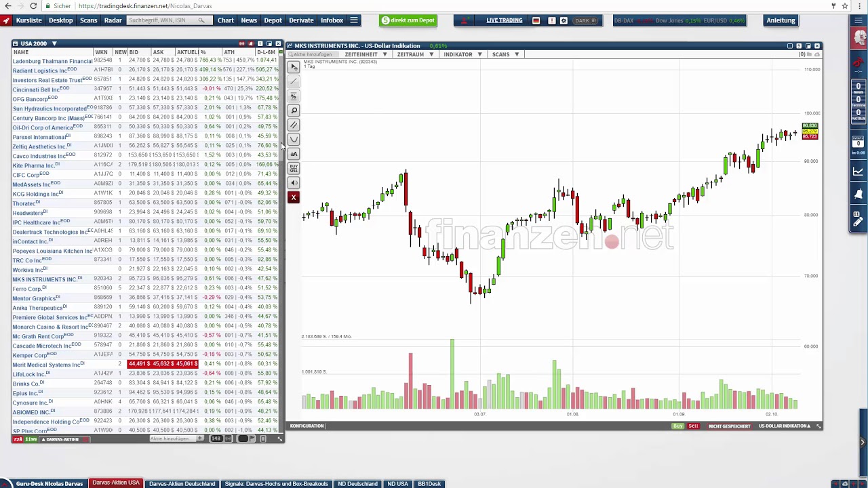Screen dimensions: 868x488
Task: Select the curve arc drawing tool
Action: coord(294,140)
